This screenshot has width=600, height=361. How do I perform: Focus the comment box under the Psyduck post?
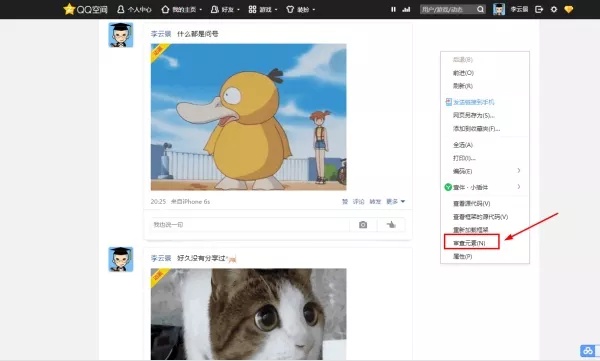pos(250,225)
